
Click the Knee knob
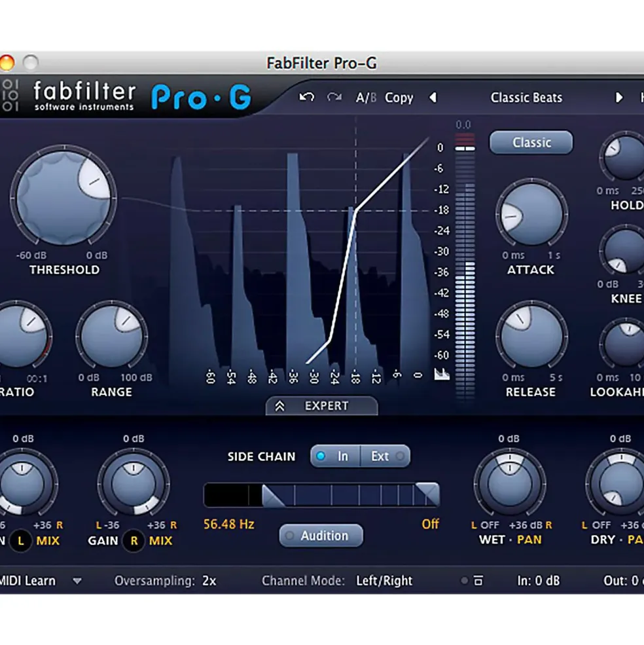(624, 249)
